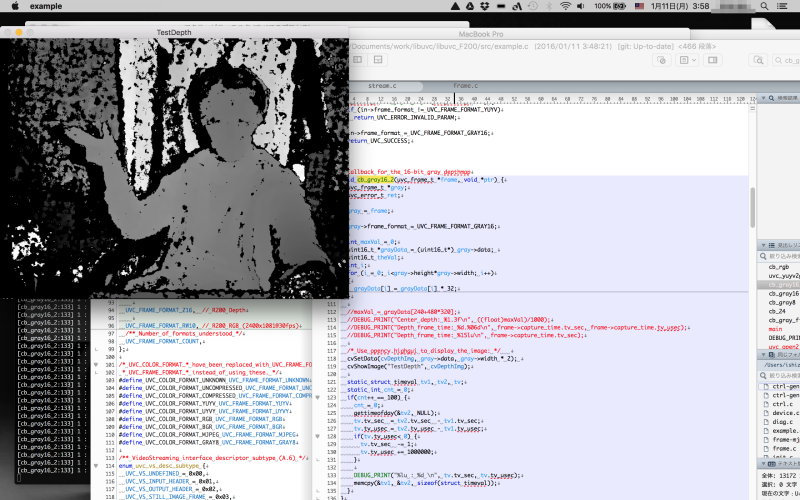
Task: Click the editor split handle beside the ruler
Action: click(x=753, y=108)
